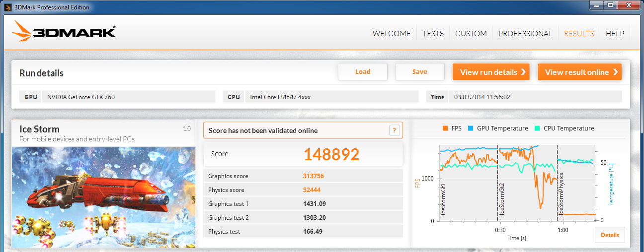Click the green CPU Temperature legend square
Image resolution: width=644 pixels, height=252 pixels.
pyautogui.click(x=536, y=128)
